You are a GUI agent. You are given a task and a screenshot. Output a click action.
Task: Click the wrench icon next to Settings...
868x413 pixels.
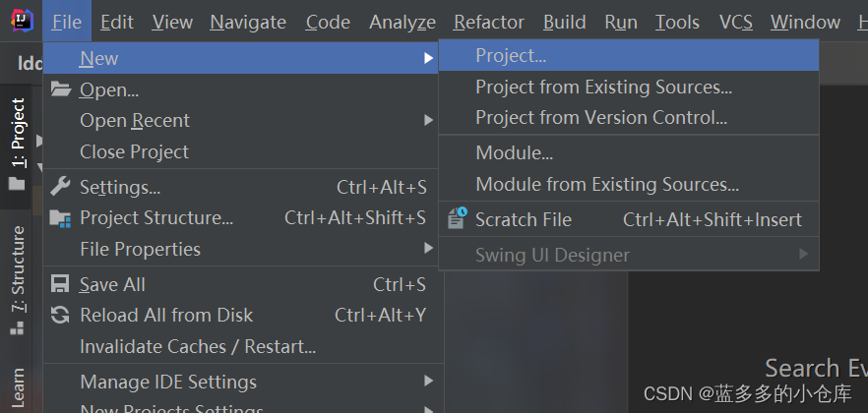(x=60, y=186)
